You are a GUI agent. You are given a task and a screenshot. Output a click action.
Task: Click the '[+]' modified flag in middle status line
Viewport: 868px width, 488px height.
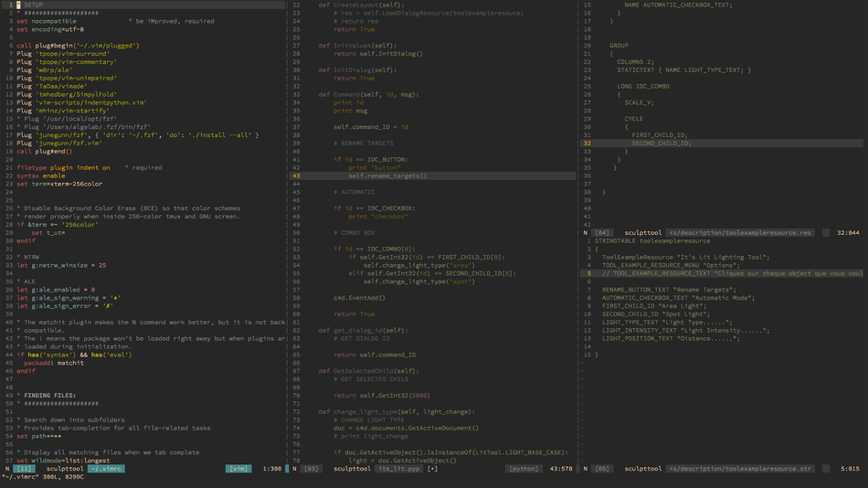point(432,469)
